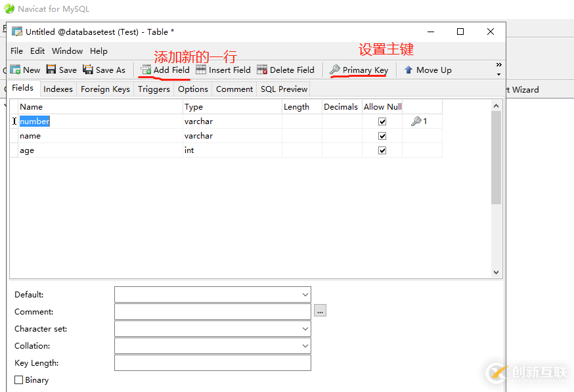Maximize the table designer window
The height and width of the screenshot is (392, 574).
[x=460, y=32]
